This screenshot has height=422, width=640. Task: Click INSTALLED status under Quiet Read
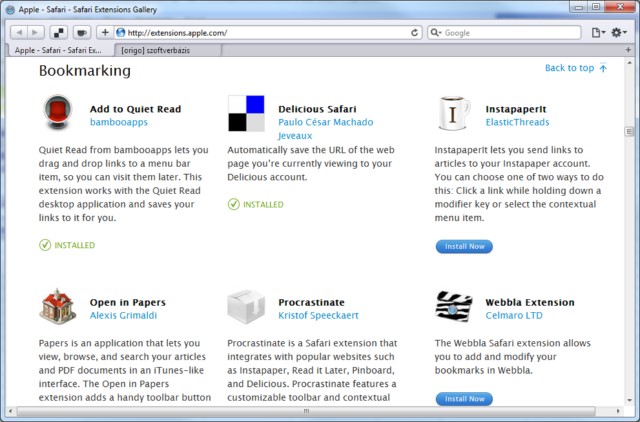pyautogui.click(x=67, y=245)
